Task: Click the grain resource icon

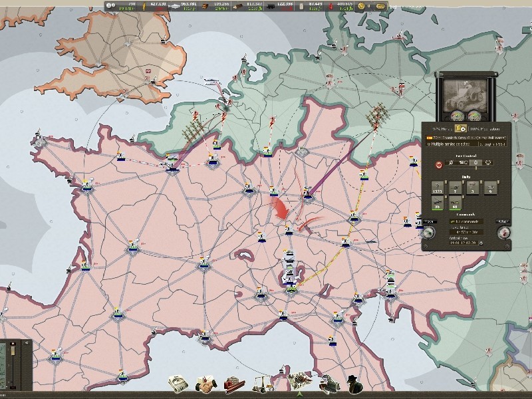Action: tap(144, 6)
